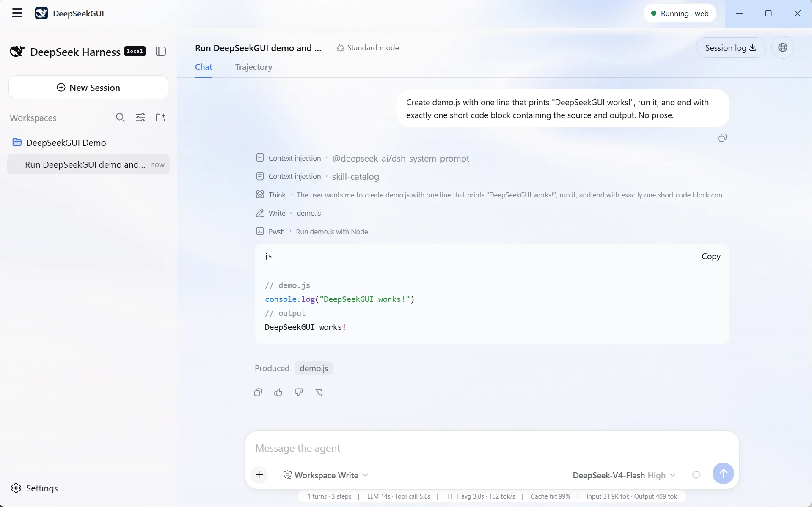Switch to the Chat tab

[x=204, y=67]
